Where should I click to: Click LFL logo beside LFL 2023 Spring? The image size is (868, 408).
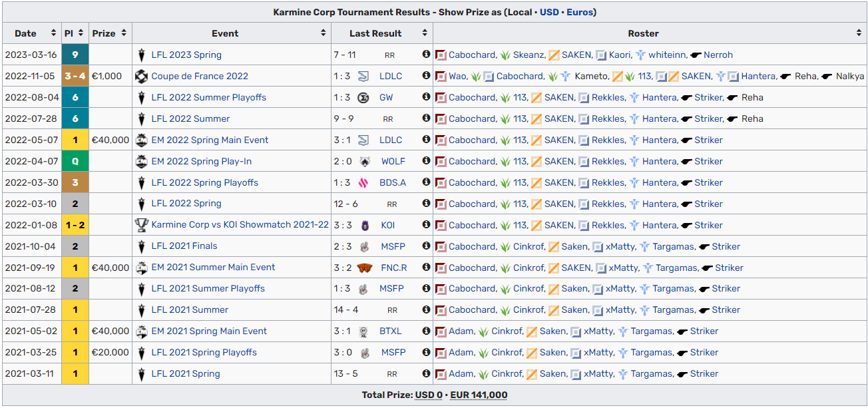tap(141, 55)
